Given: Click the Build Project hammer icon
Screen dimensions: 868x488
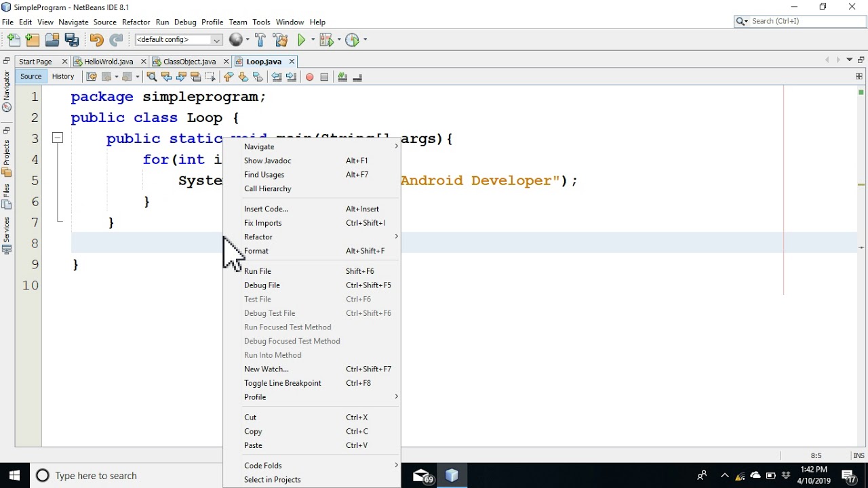Looking at the screenshot, I should [260, 40].
